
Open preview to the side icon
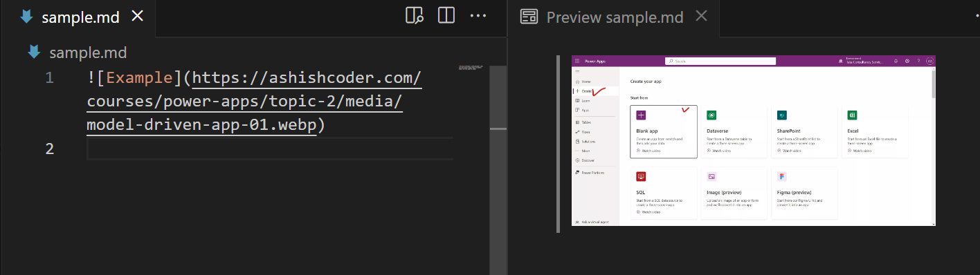tap(414, 16)
